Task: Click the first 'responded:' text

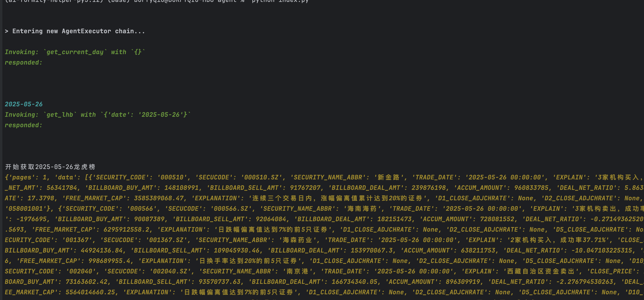Action: [24, 62]
